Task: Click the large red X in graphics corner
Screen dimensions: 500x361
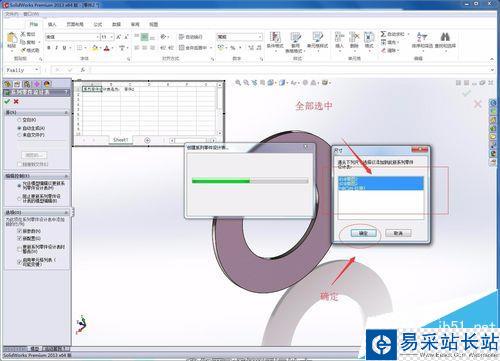Action: pyautogui.click(x=478, y=104)
